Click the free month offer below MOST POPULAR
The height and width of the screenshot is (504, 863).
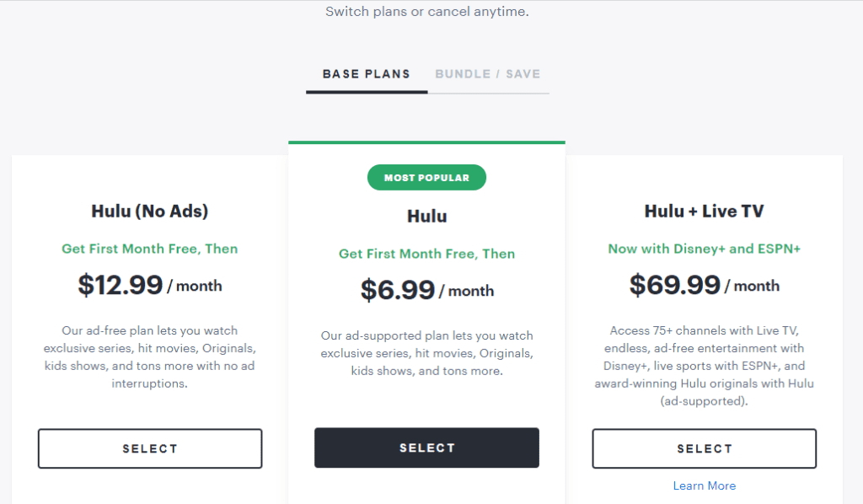(x=426, y=254)
